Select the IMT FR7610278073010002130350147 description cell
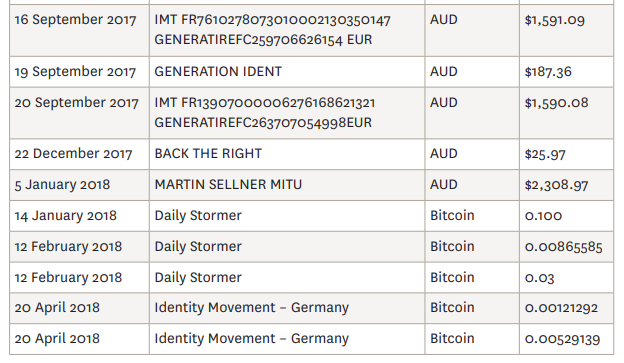This screenshot has height=363, width=624. click(287, 31)
